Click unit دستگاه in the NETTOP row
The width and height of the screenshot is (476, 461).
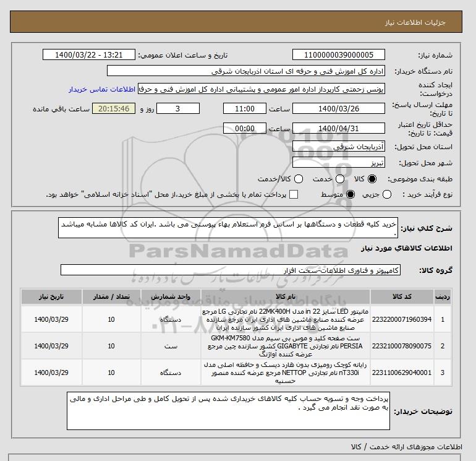click(x=171, y=373)
